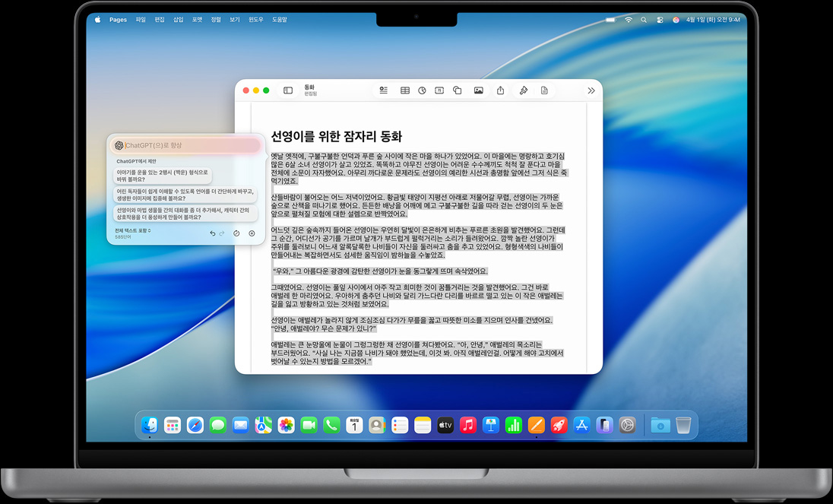Open Finder from the Dock
This screenshot has height=504, width=833.
(x=150, y=425)
